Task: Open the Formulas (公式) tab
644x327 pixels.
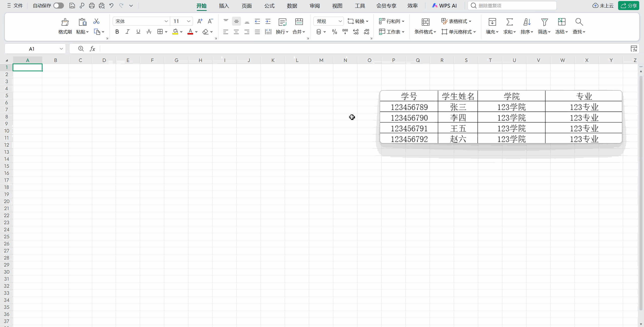Action: (x=269, y=6)
